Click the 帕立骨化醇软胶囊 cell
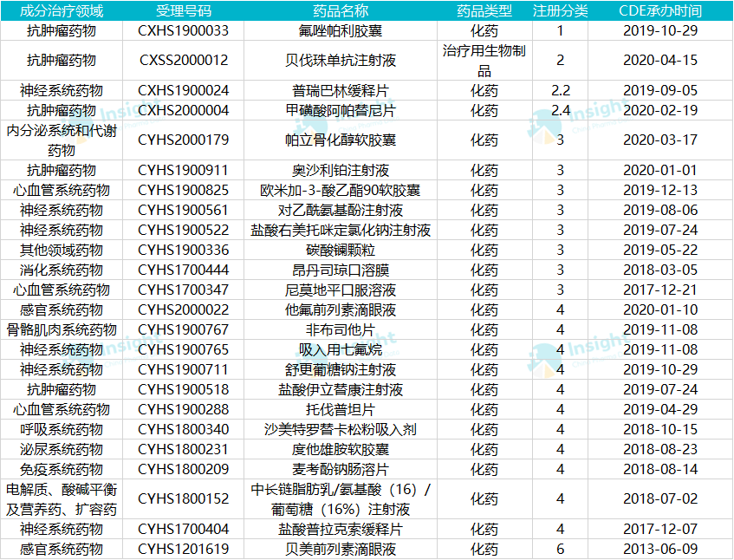 pos(341,140)
